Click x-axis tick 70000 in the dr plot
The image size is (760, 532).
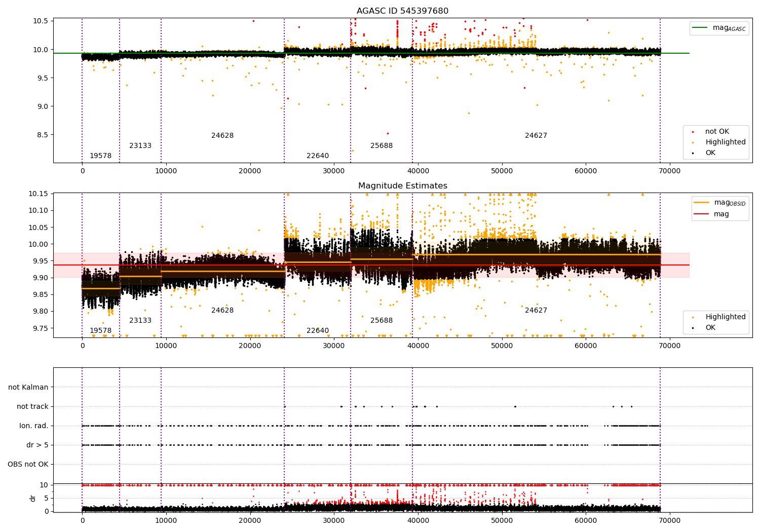point(670,520)
